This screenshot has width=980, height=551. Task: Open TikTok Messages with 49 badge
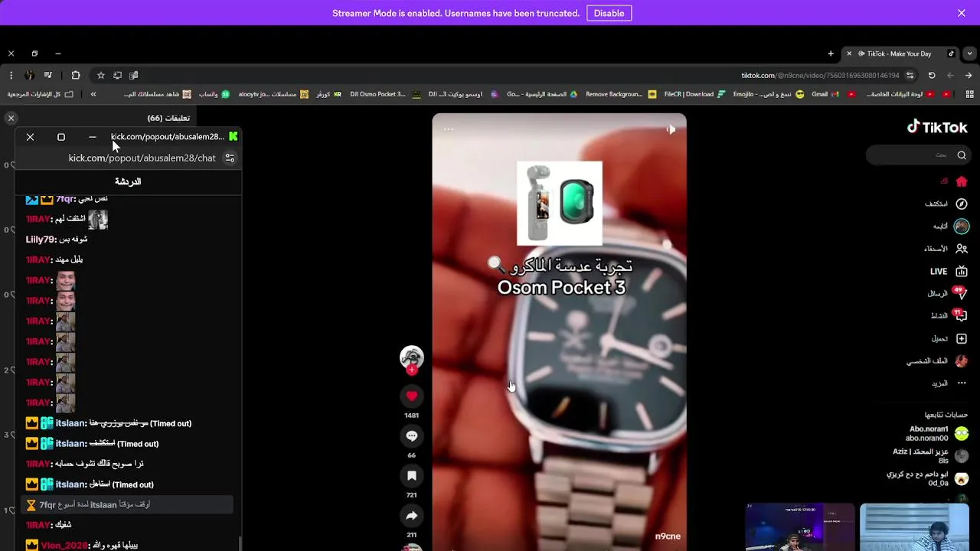(x=960, y=293)
